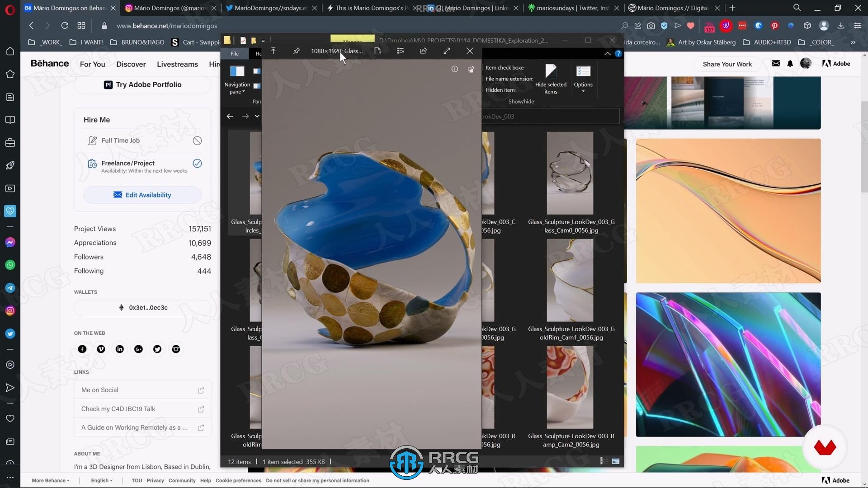The height and width of the screenshot is (488, 868).
Task: Expand the image viewer to fullscreen
Action: pos(447,51)
